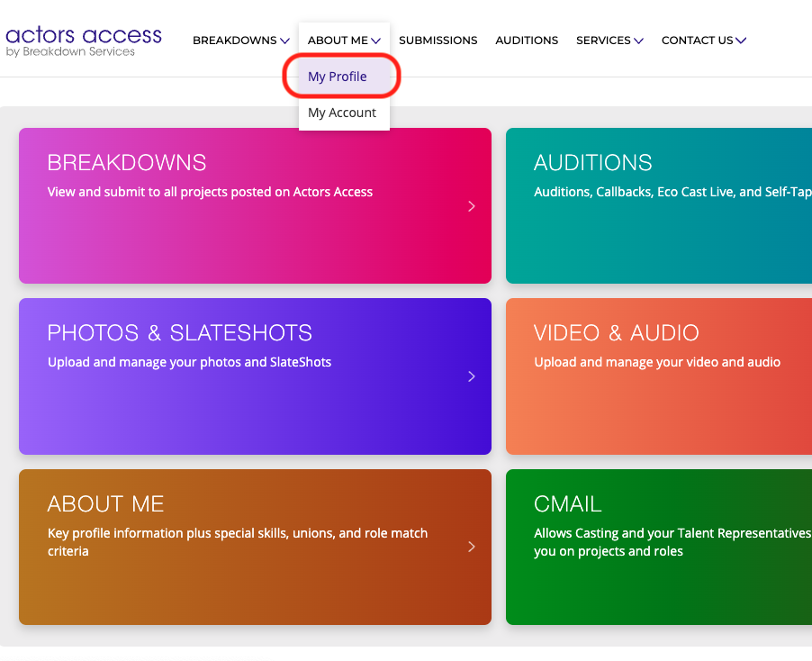Screen dimensions: 812x661
Task: Open the About Me card
Action: click(x=255, y=547)
